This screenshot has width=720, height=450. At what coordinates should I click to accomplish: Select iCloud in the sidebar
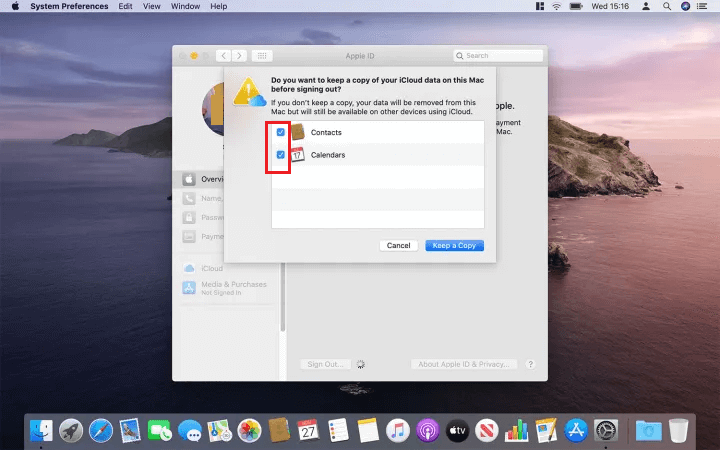pyautogui.click(x=202, y=268)
